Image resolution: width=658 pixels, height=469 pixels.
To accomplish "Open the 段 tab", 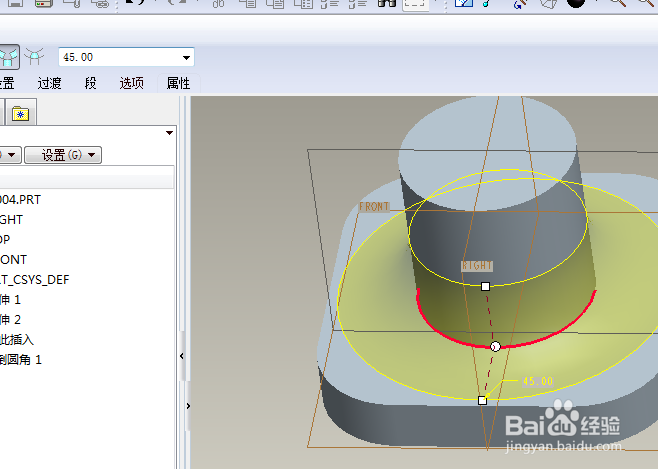I will [90, 83].
